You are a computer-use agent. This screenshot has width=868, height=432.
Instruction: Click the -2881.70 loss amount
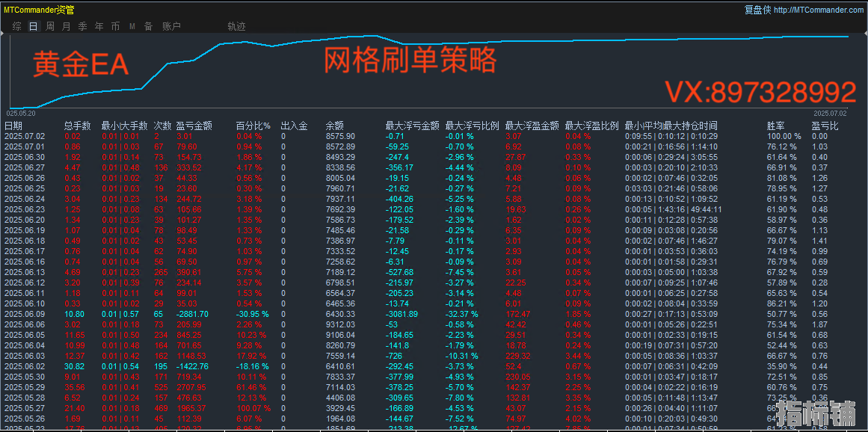tap(192, 314)
